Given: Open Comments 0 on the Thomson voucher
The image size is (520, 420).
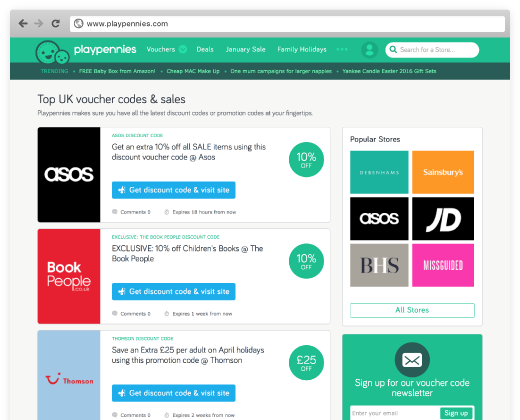Looking at the screenshot, I should tap(132, 415).
